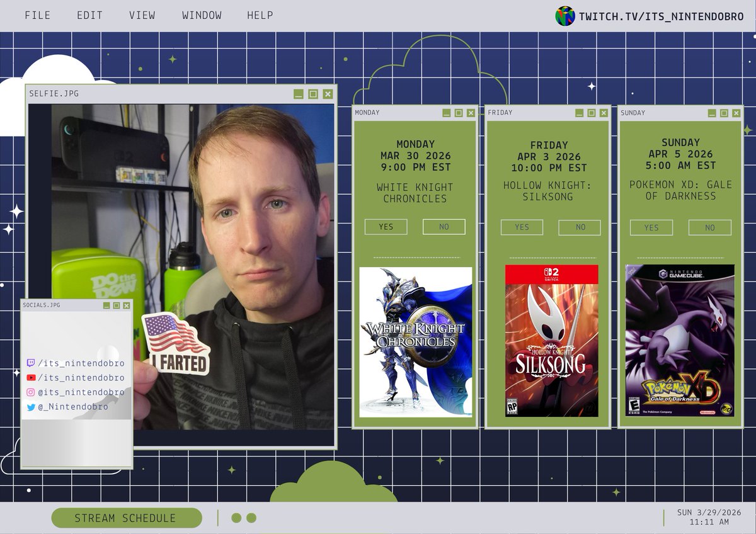Minimize the FRIDAY window

coord(579,113)
